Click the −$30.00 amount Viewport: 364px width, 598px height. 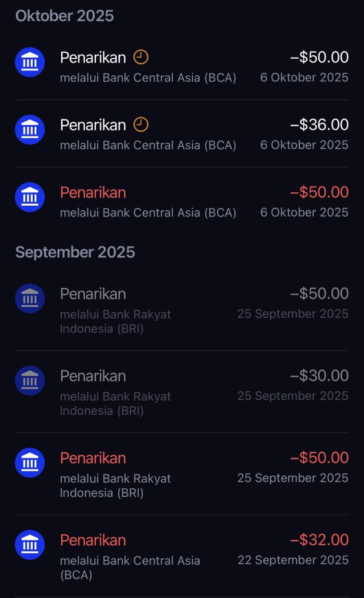pyautogui.click(x=319, y=376)
